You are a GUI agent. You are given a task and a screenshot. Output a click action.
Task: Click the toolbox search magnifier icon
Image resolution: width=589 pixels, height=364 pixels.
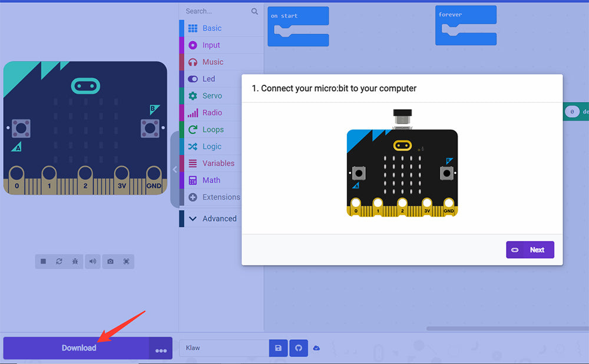tap(254, 11)
